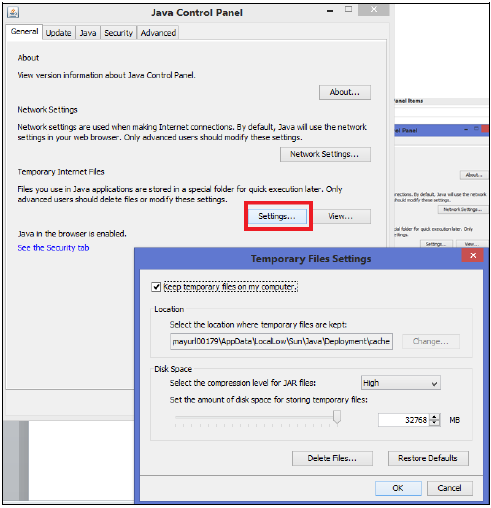Image resolution: width=491 pixels, height=508 pixels.
Task: Click the About... button
Action: pyautogui.click(x=345, y=92)
